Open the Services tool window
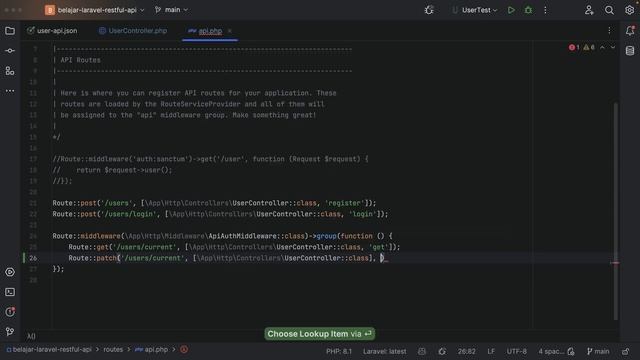 point(10,272)
